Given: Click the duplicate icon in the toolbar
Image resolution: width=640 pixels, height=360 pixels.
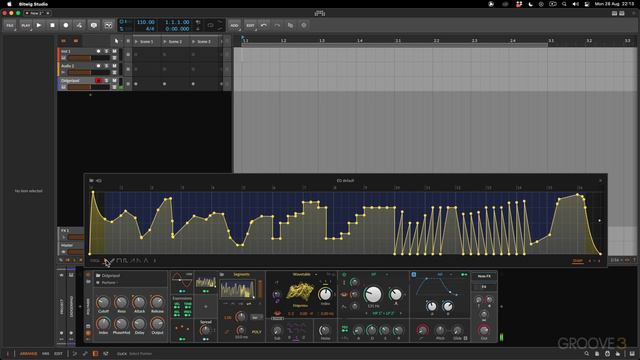Looking at the screenshot, I should (290, 25).
